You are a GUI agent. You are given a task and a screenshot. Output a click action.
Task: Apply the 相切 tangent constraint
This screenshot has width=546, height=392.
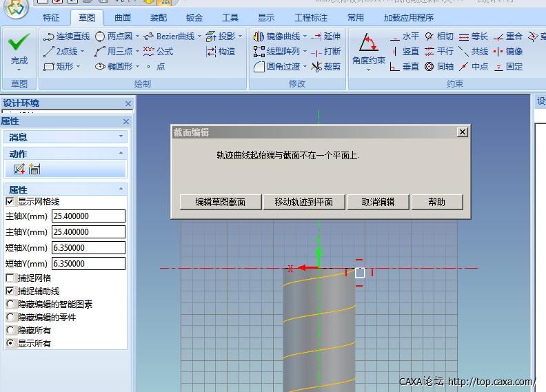point(438,37)
